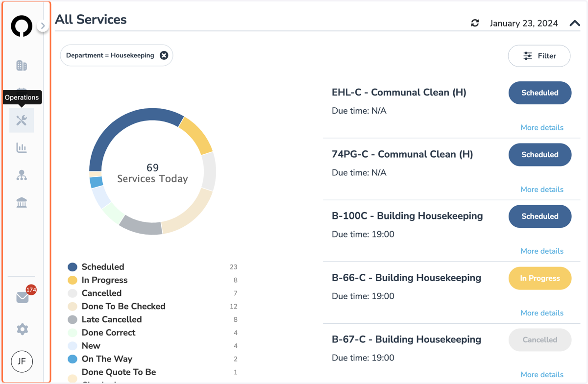This screenshot has height=384, width=588.
Task: Click the count 23 beside Scheduled
Action: pos(233,267)
